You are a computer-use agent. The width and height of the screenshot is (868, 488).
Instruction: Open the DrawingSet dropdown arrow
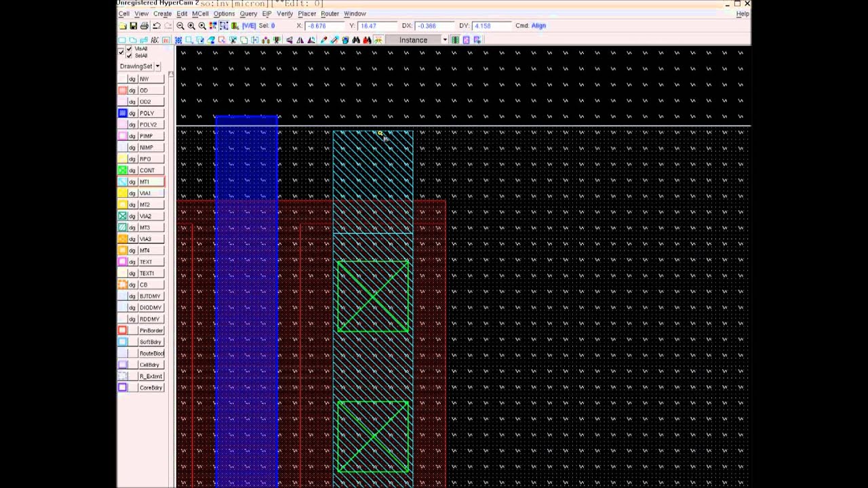pyautogui.click(x=157, y=66)
